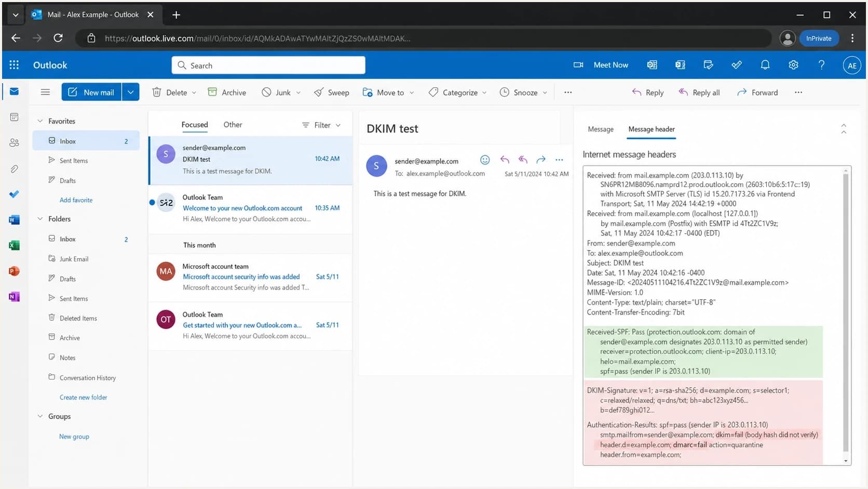Open the app launcher grid icon
This screenshot has width=868, height=489.
click(x=14, y=65)
